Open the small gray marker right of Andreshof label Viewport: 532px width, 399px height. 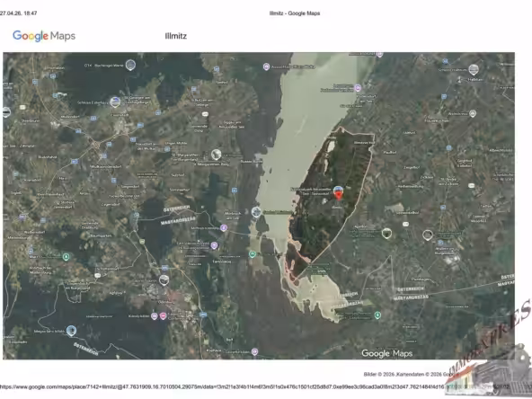tap(473, 113)
